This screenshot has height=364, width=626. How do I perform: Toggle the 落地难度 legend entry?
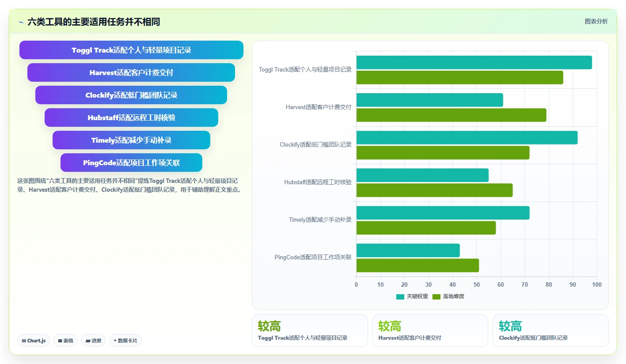pos(448,296)
